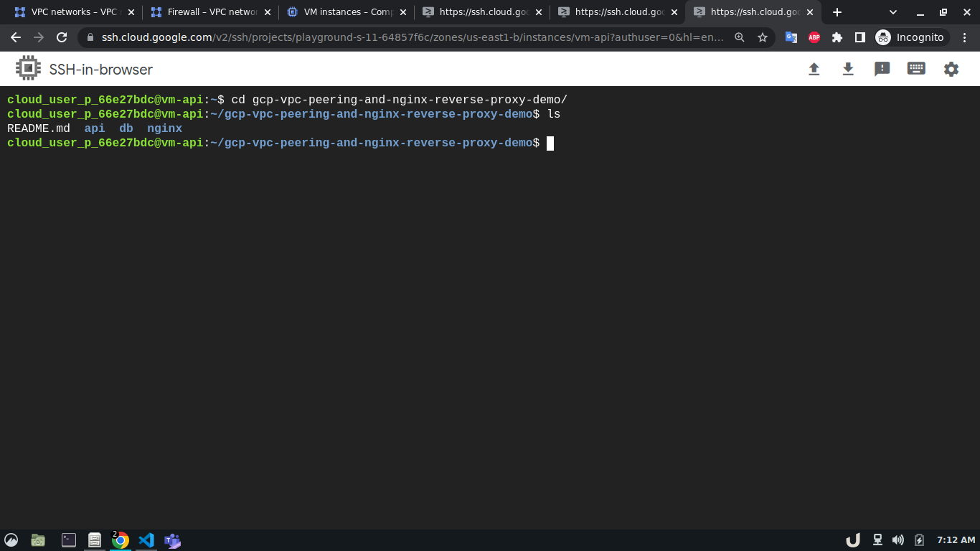Open the keyboard shortcuts icon
Screen dimensions: 980x551
pos(916,69)
